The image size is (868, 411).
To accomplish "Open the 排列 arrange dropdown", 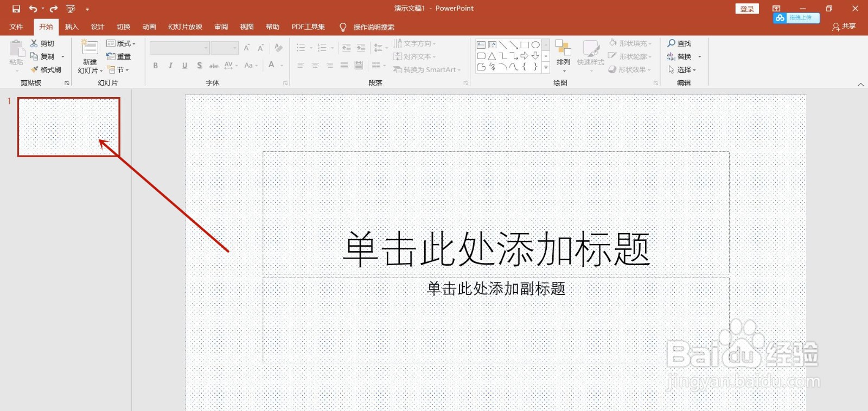I will coord(564,56).
